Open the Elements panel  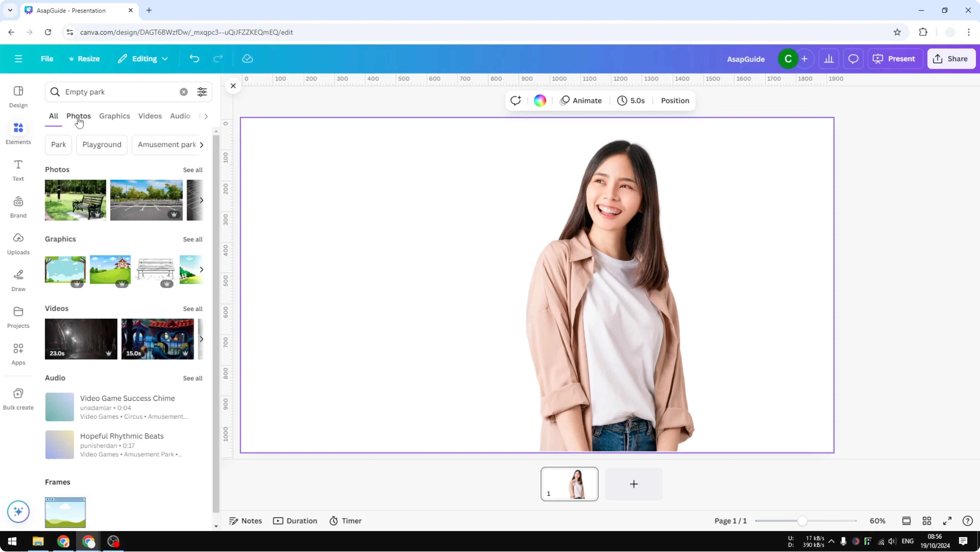[18, 133]
